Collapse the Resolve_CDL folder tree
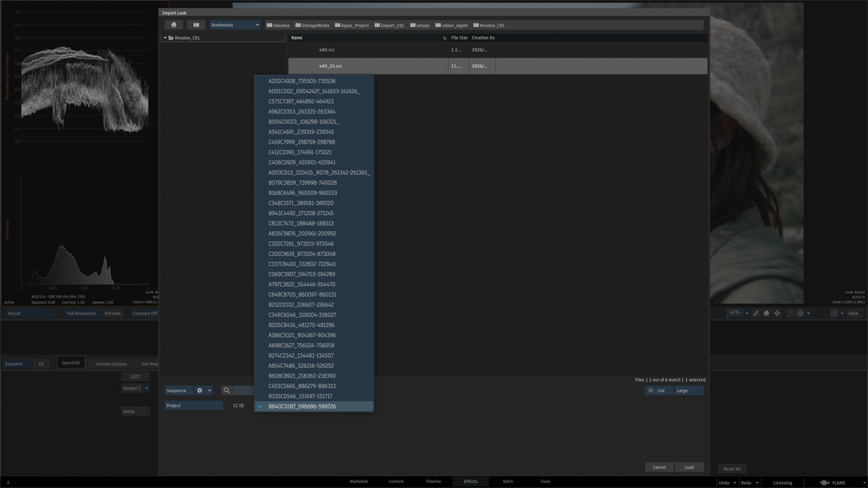The height and width of the screenshot is (488, 868). point(165,38)
